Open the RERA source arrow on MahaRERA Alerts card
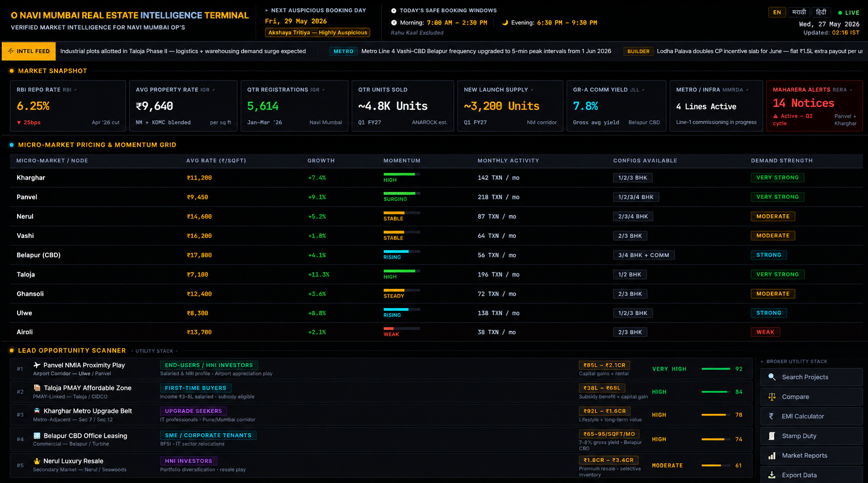Viewport: 868px width, 483px height. (x=851, y=90)
